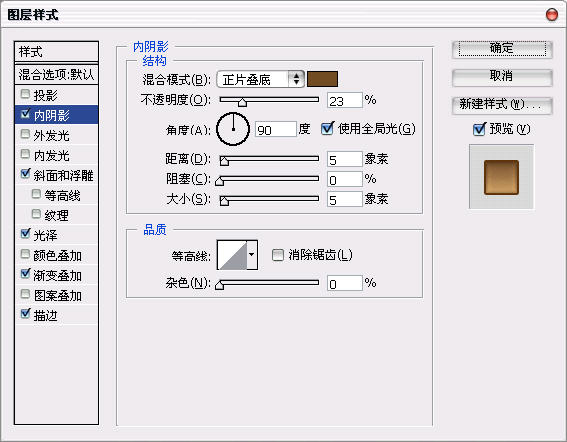This screenshot has width=567, height=442.
Task: Click the 取消 button
Action: 502,77
